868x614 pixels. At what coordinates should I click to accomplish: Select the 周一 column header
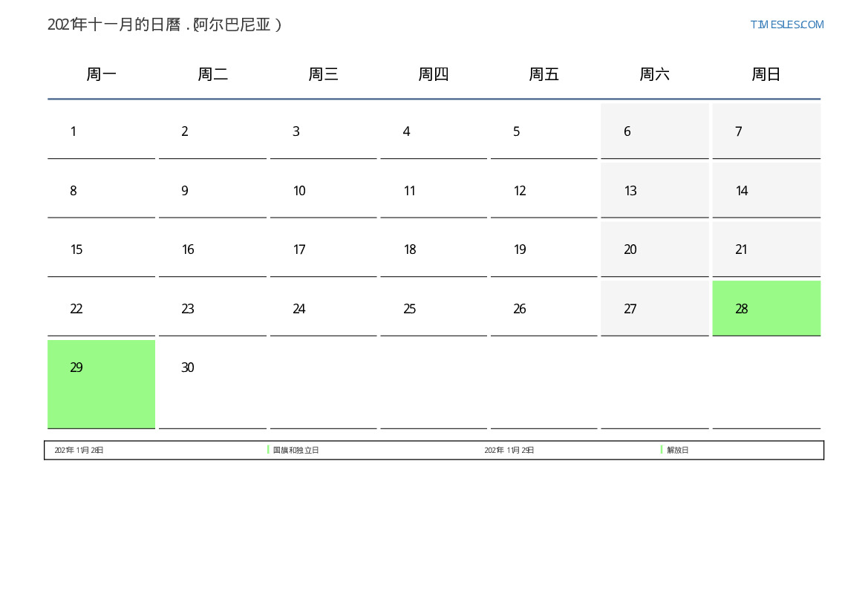coord(101,74)
